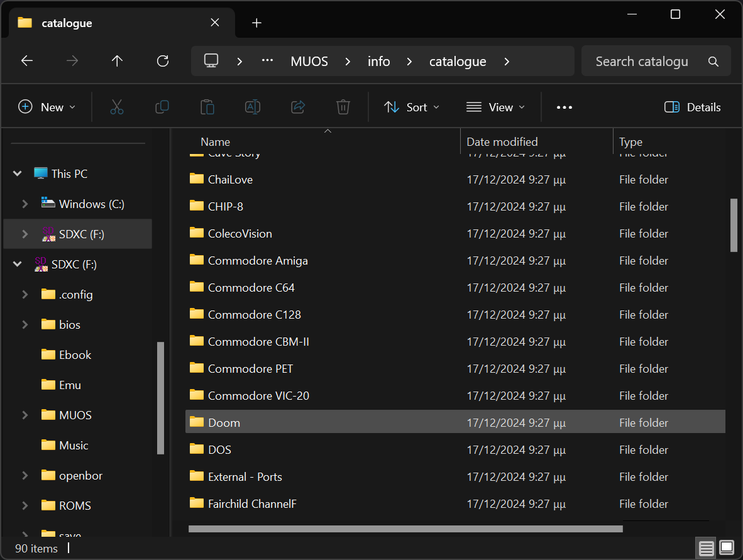Image resolution: width=743 pixels, height=560 pixels.
Task: Switch to large thumbnails view in status bar
Action: tap(727, 548)
